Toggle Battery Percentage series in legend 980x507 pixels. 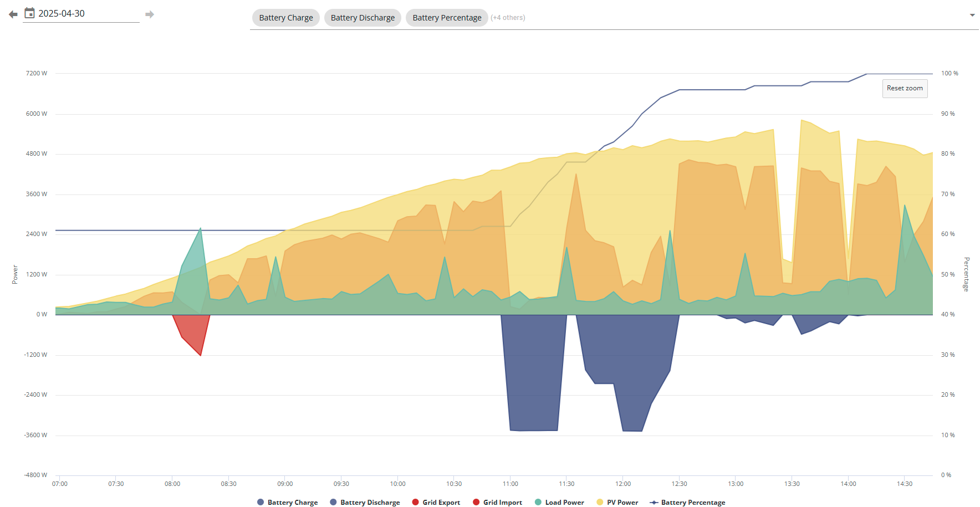(687, 503)
